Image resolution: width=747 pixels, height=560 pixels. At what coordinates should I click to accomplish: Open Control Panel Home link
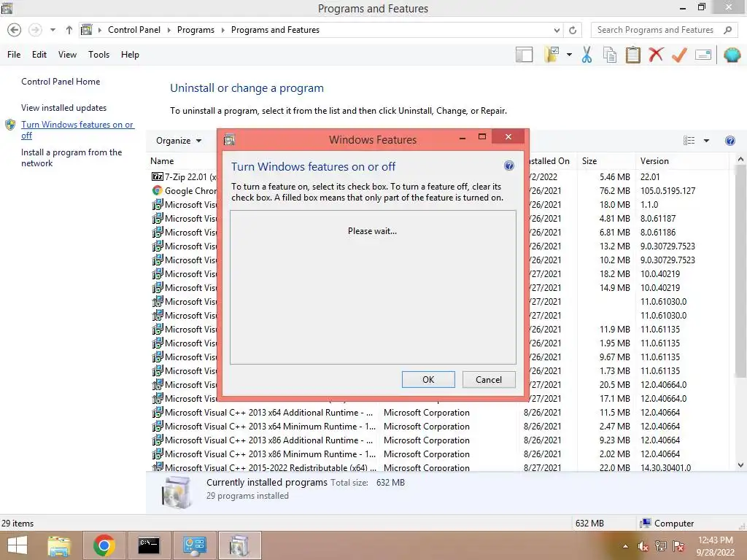coord(61,82)
